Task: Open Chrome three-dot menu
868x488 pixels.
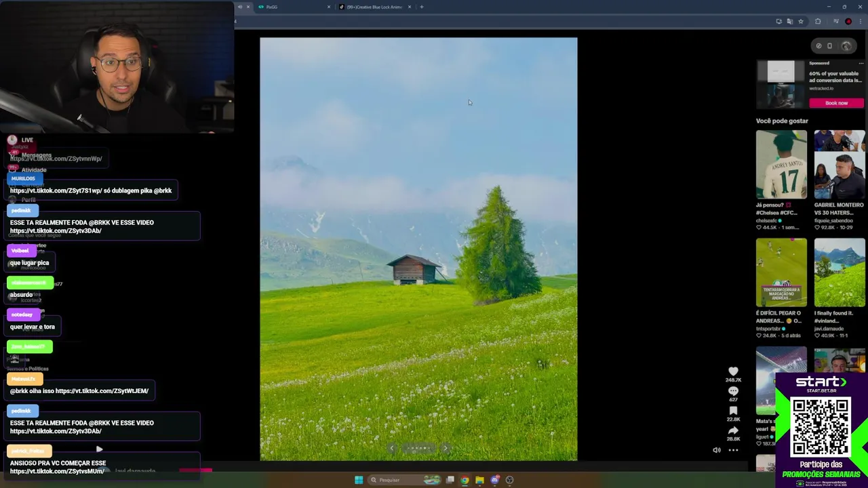Action: pyautogui.click(x=861, y=22)
